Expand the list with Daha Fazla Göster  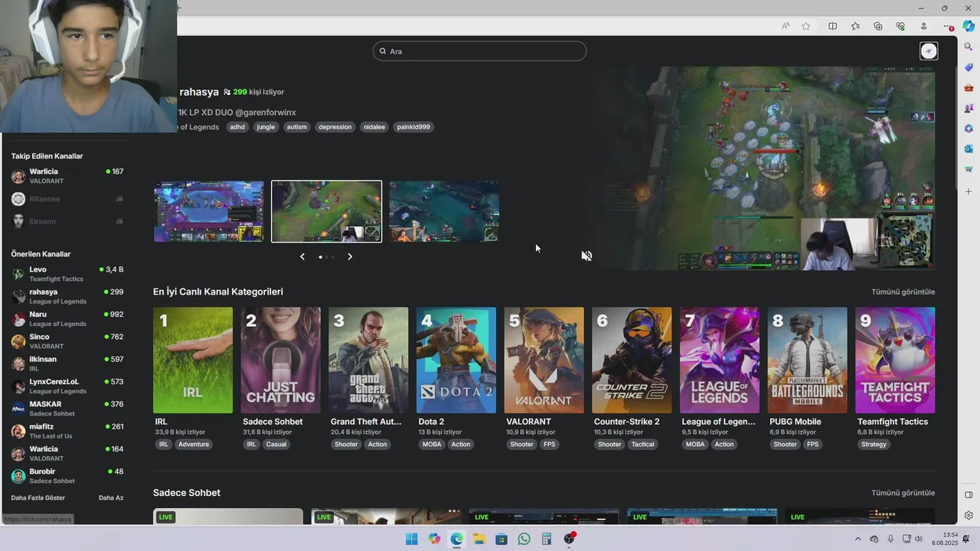tap(38, 497)
